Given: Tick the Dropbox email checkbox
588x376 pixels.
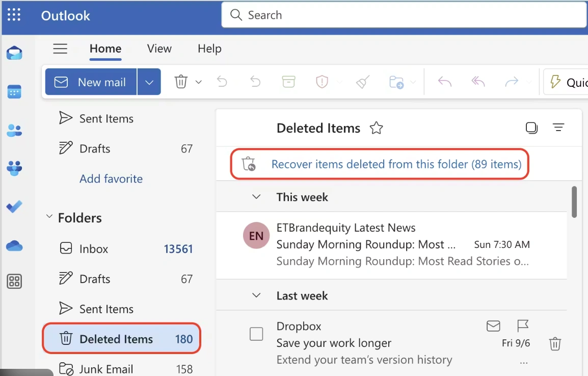Looking at the screenshot, I should tap(256, 334).
